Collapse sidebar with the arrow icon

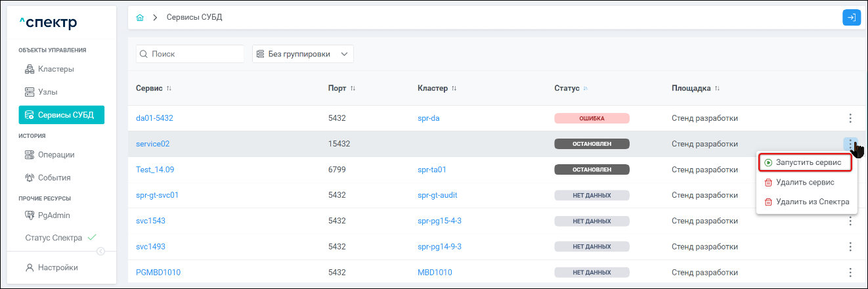point(100,251)
